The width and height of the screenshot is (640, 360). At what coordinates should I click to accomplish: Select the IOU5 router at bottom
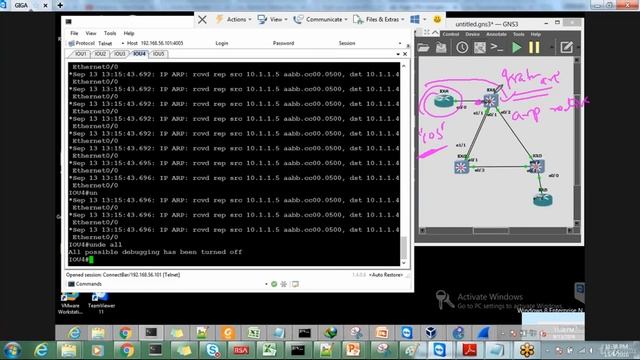coord(543,200)
